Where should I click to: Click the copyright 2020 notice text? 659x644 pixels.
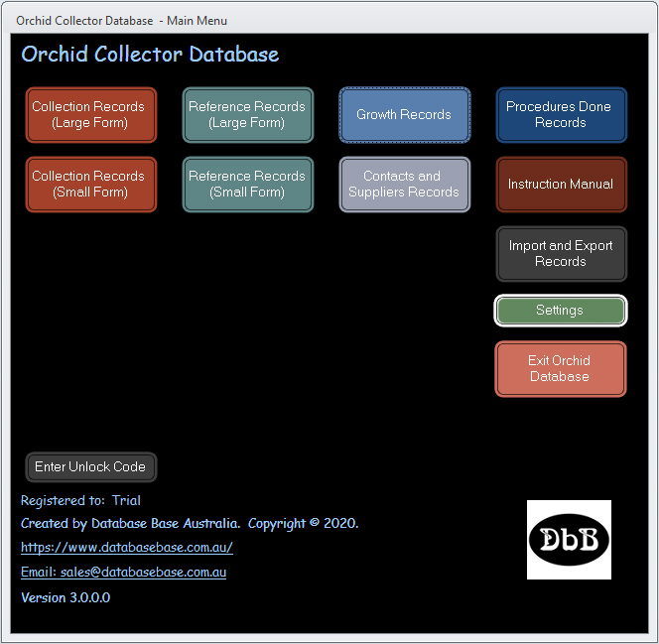pos(303,523)
